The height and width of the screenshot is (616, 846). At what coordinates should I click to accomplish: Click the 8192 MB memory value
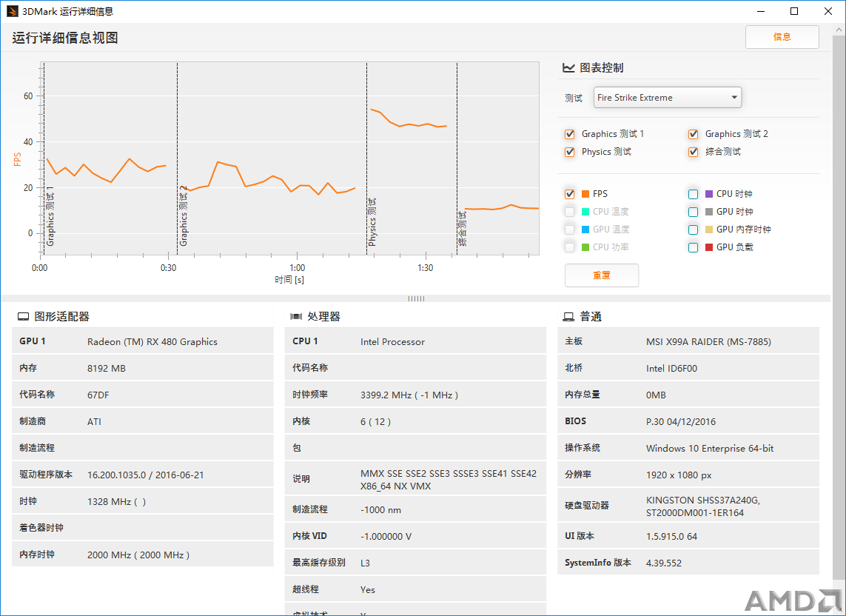(107, 369)
